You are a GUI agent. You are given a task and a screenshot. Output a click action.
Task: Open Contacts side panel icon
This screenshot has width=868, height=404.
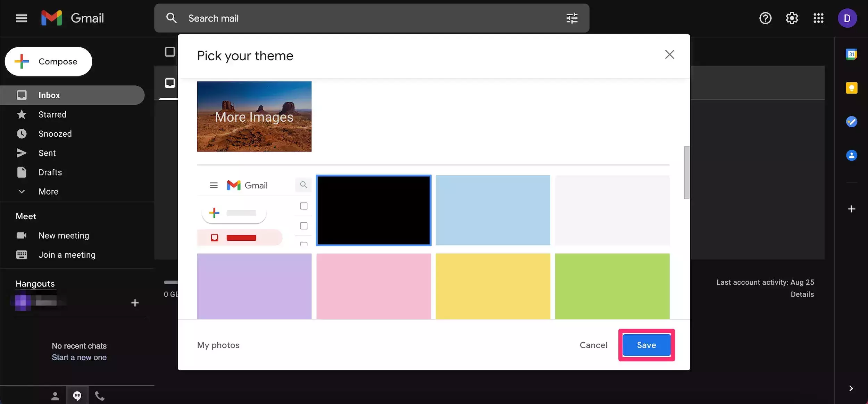pyautogui.click(x=851, y=155)
